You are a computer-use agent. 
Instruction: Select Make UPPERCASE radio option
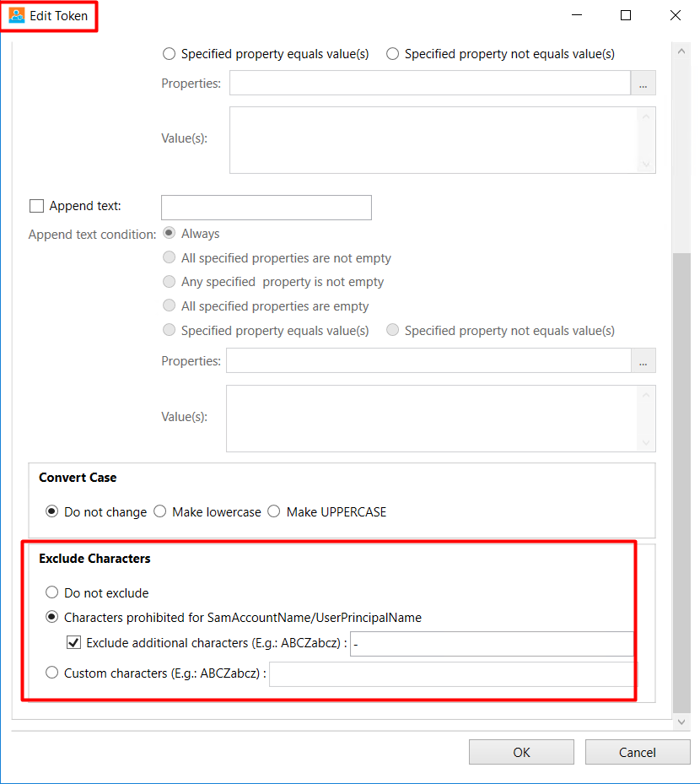tap(274, 511)
